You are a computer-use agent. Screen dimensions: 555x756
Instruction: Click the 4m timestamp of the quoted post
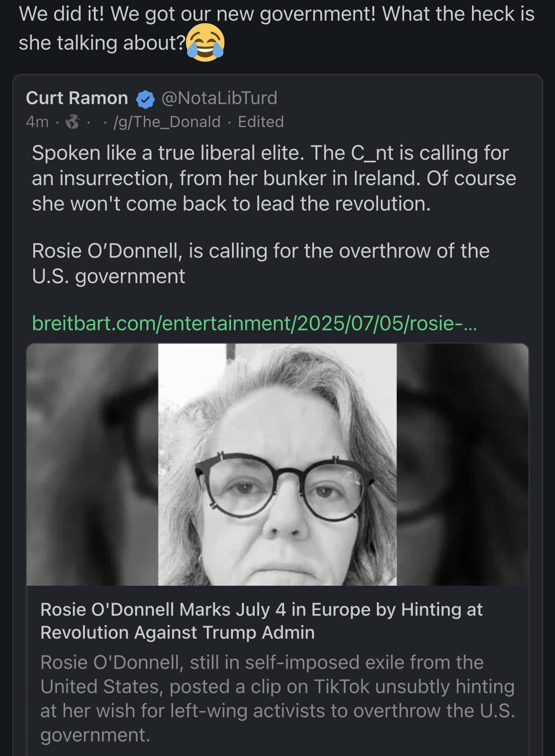click(x=37, y=122)
